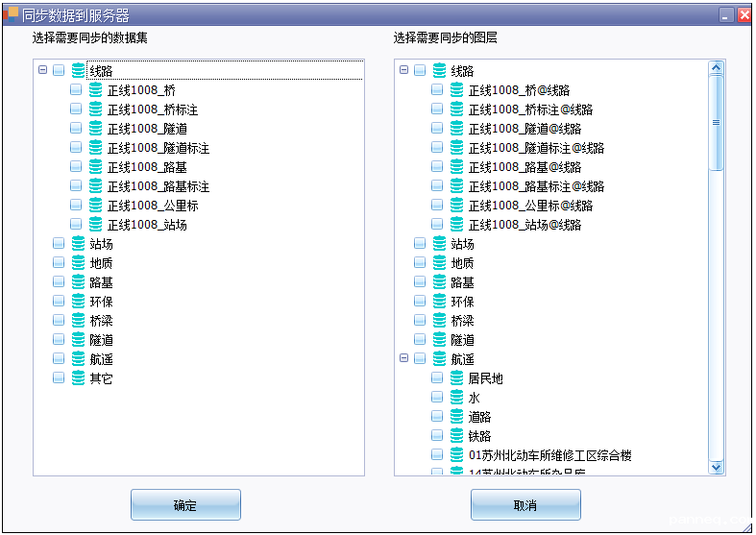Viewport: 756px width, 535px height.
Task: Select 隧道 item in the left dataset tree
Action: click(x=101, y=340)
